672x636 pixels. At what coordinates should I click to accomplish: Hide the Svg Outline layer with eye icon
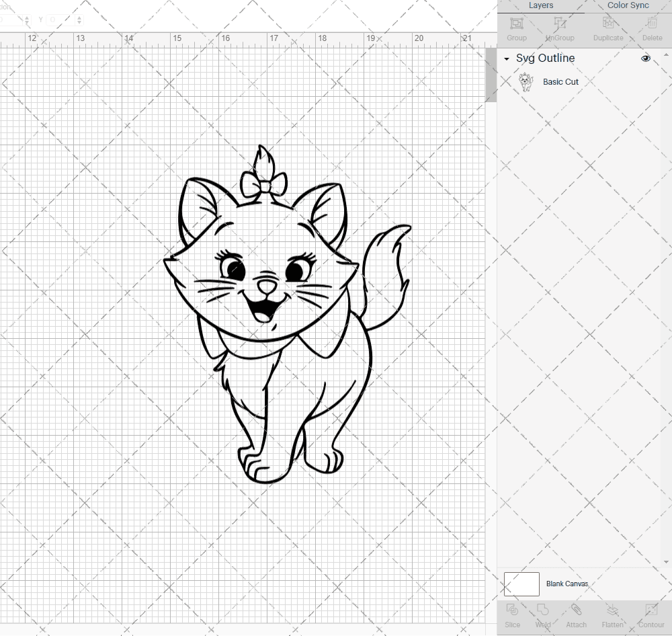tap(645, 58)
